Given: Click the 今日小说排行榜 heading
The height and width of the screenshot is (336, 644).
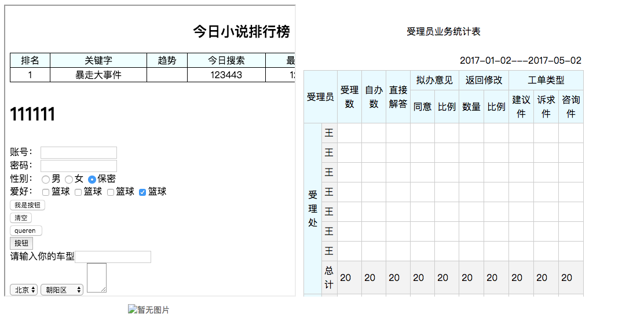Looking at the screenshot, I should point(241,32).
